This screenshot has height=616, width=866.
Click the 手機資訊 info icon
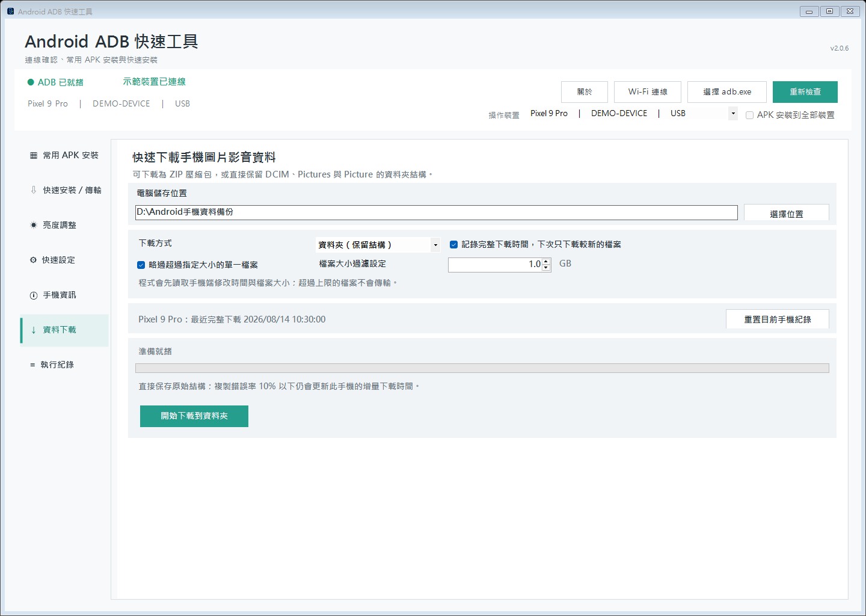(34, 295)
